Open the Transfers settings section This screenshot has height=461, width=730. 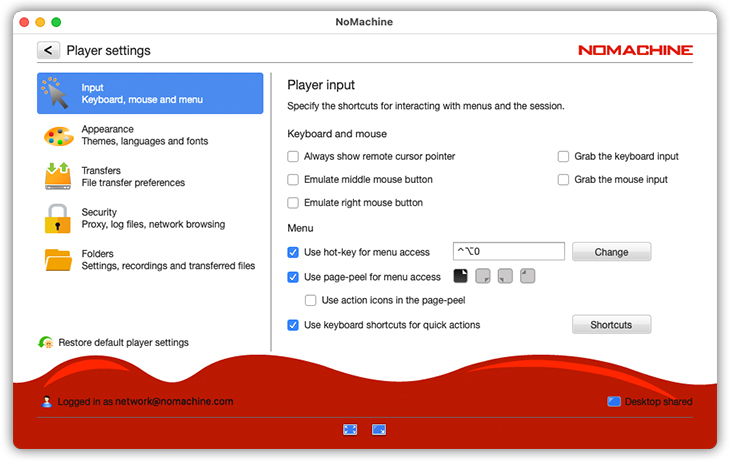click(x=150, y=176)
